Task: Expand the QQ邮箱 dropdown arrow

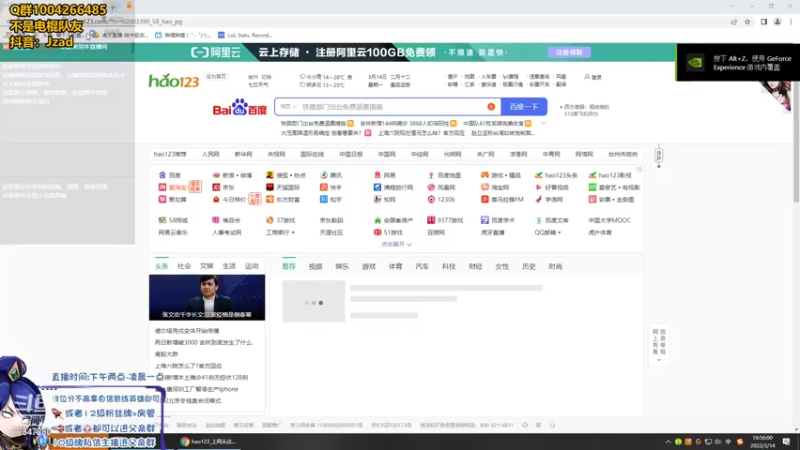Action: pyautogui.click(x=560, y=233)
